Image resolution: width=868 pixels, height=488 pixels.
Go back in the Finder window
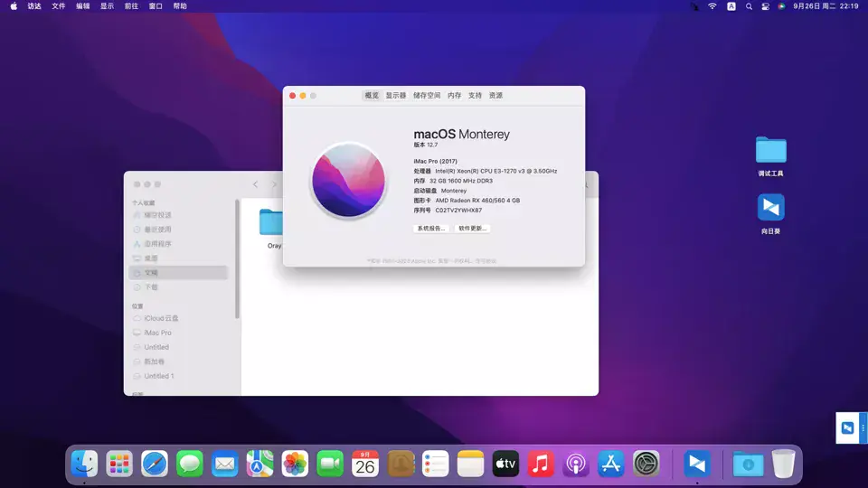[255, 184]
